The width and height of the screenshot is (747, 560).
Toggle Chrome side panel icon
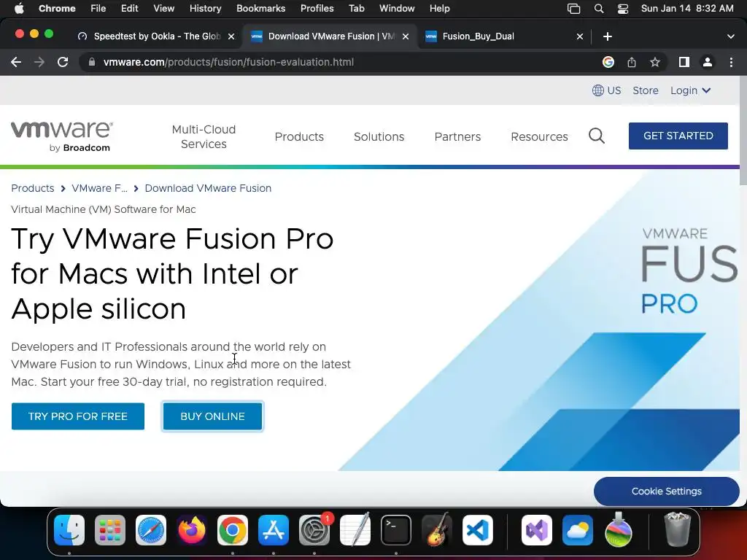pyautogui.click(x=684, y=62)
